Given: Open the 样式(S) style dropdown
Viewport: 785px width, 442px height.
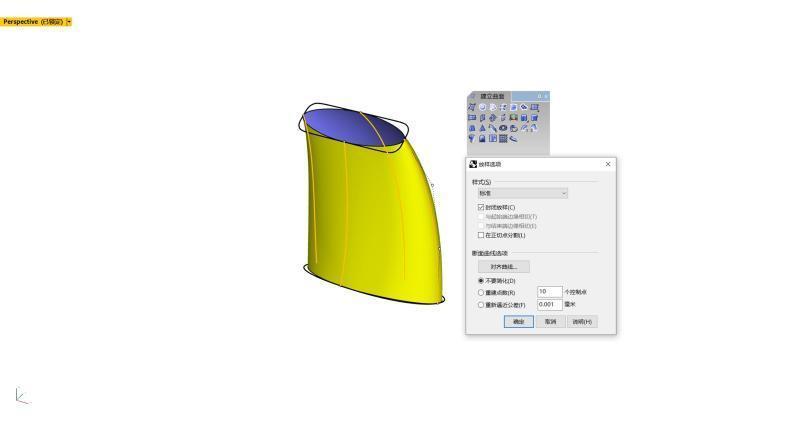Looking at the screenshot, I should point(521,193).
